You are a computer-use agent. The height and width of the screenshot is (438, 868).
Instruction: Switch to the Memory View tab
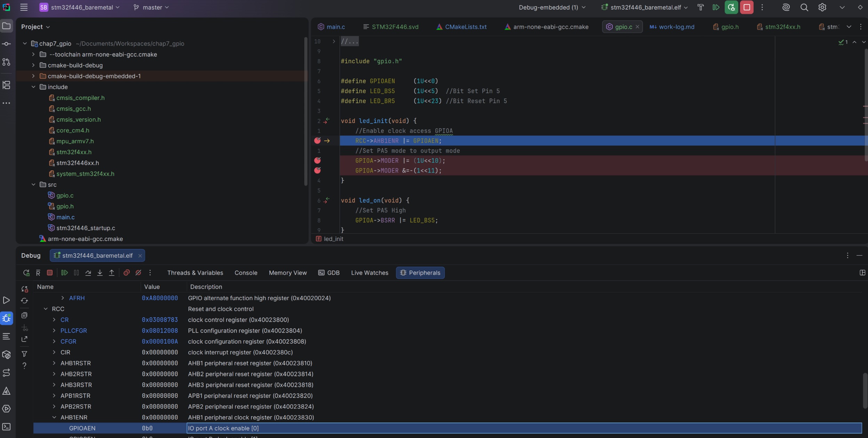pyautogui.click(x=288, y=273)
